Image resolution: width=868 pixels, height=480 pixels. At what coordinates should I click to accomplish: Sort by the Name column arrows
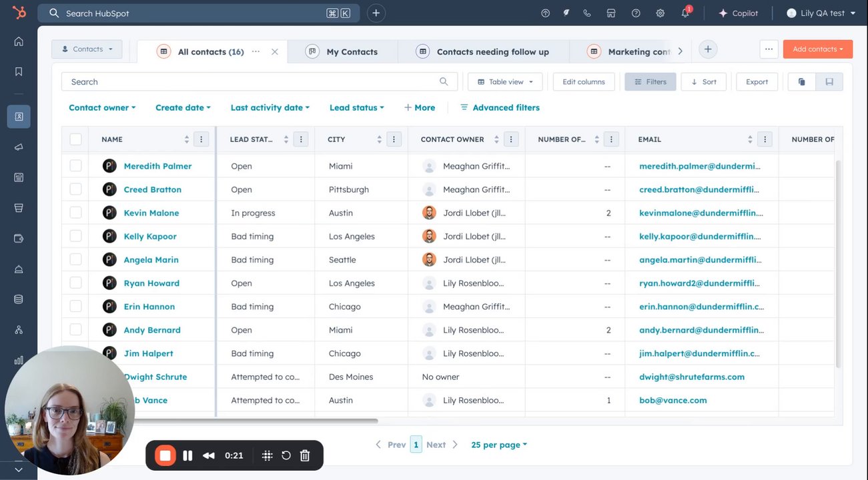tap(187, 139)
